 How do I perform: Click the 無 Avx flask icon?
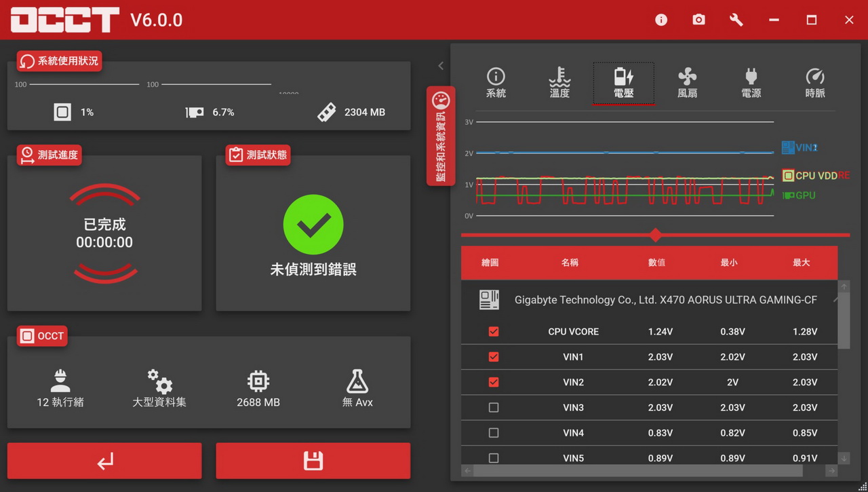357,381
